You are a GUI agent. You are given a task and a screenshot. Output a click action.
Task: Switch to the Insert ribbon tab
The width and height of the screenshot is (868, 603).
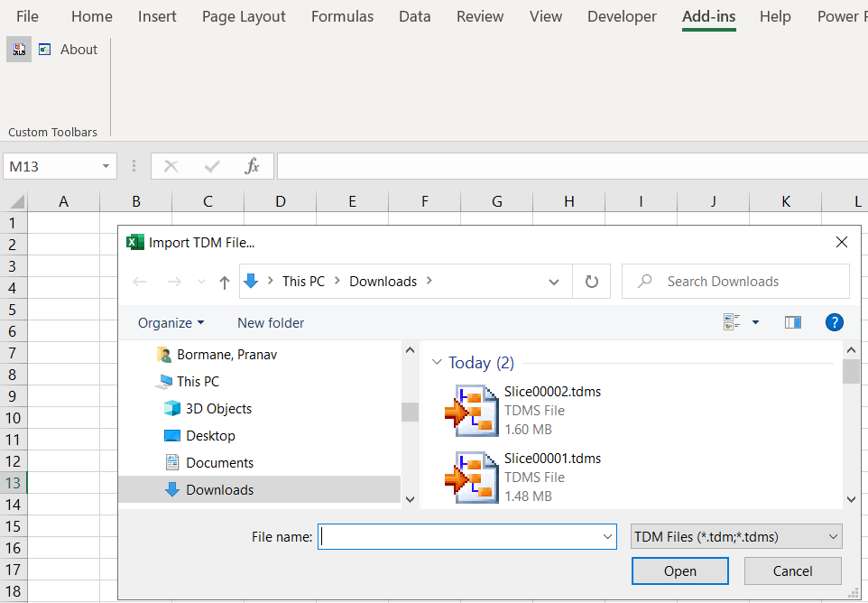[x=157, y=16]
